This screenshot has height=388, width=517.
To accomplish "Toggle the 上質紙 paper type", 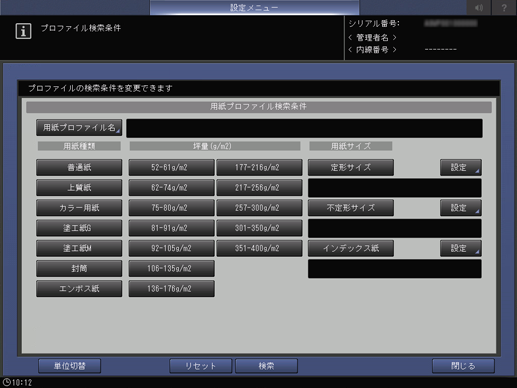I will tap(79, 188).
